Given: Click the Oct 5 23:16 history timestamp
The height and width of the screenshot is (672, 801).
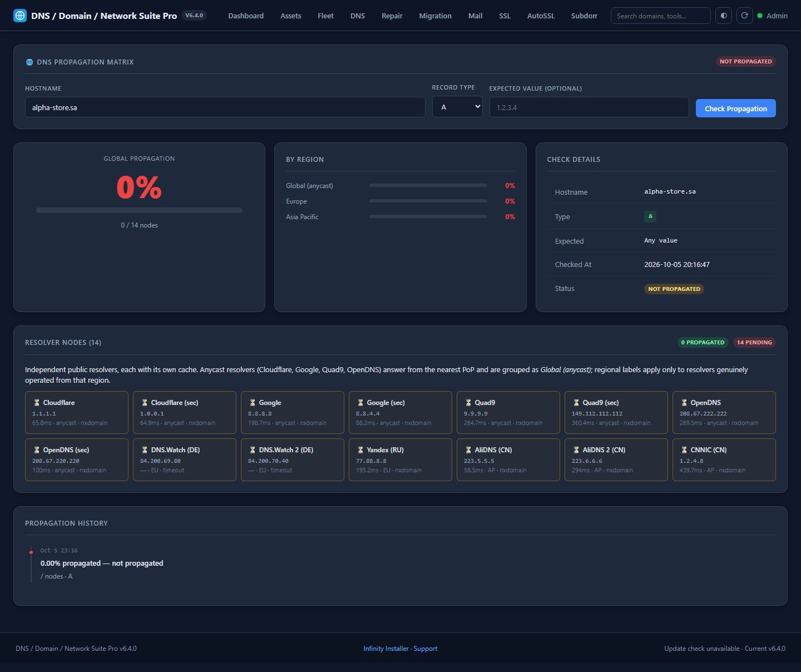Looking at the screenshot, I should click(59, 551).
